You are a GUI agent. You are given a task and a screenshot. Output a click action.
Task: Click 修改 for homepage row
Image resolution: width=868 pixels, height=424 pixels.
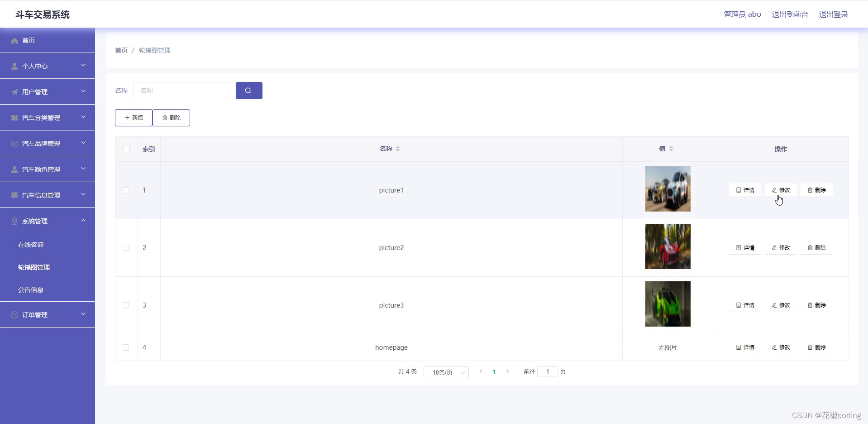(x=781, y=347)
